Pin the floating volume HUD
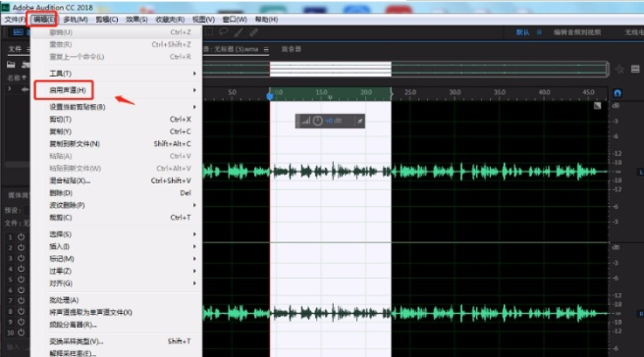This screenshot has width=644, height=357. pyautogui.click(x=359, y=121)
